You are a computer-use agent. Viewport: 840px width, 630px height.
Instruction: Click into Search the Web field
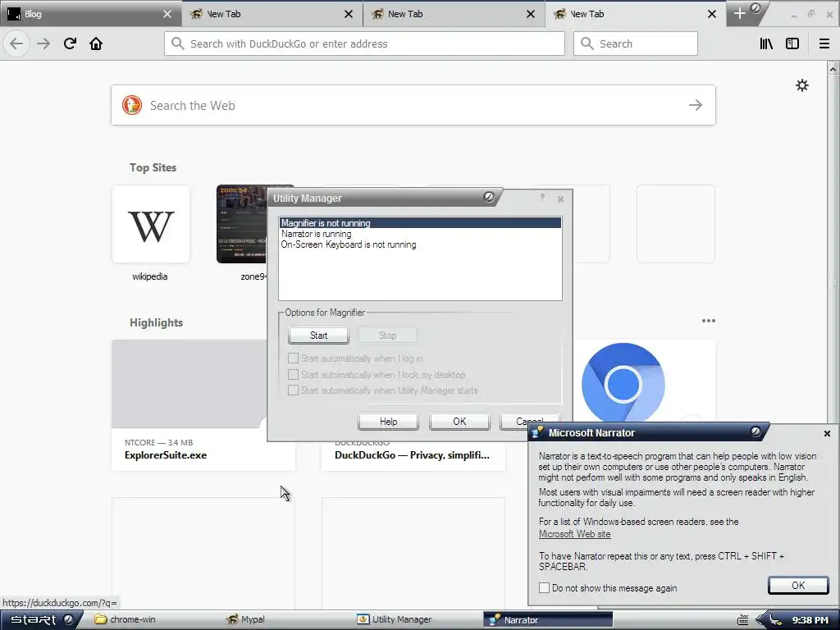pos(413,105)
